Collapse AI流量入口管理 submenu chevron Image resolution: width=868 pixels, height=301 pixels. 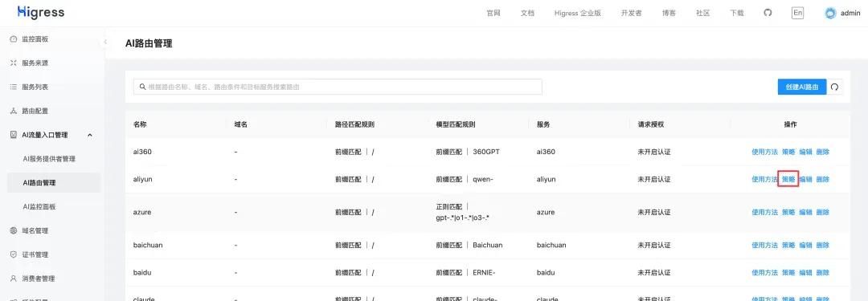point(90,135)
